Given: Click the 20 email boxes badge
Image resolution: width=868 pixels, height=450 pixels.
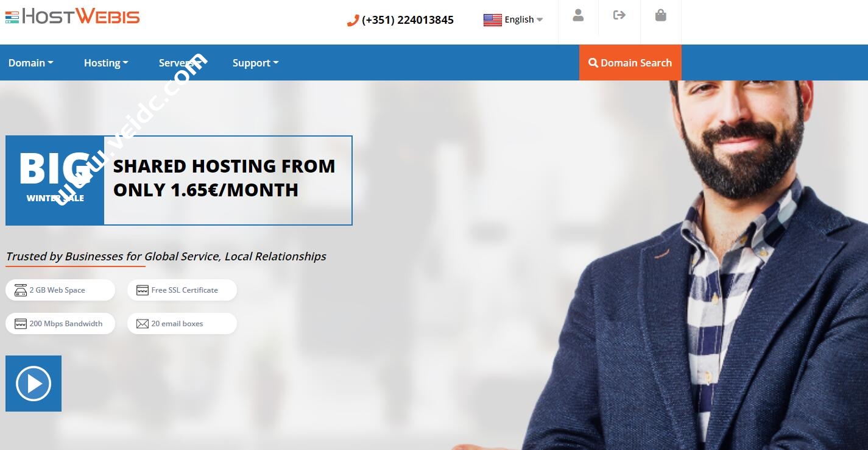Looking at the screenshot, I should pyautogui.click(x=182, y=324).
